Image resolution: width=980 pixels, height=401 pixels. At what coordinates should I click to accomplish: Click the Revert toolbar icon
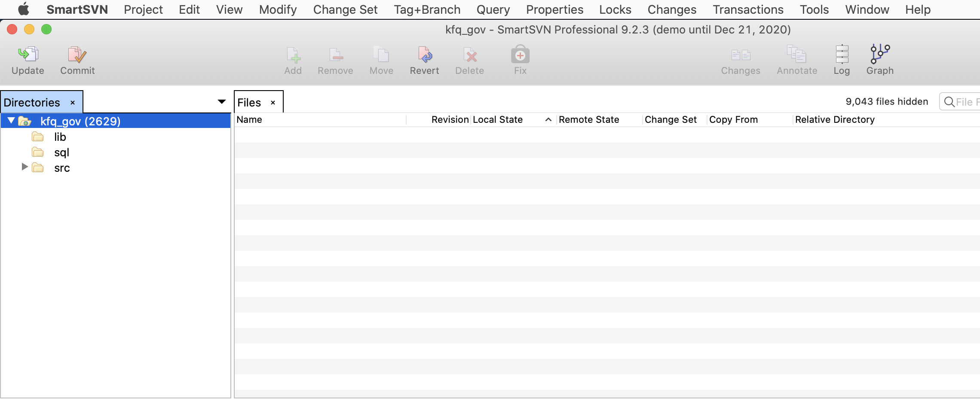425,55
